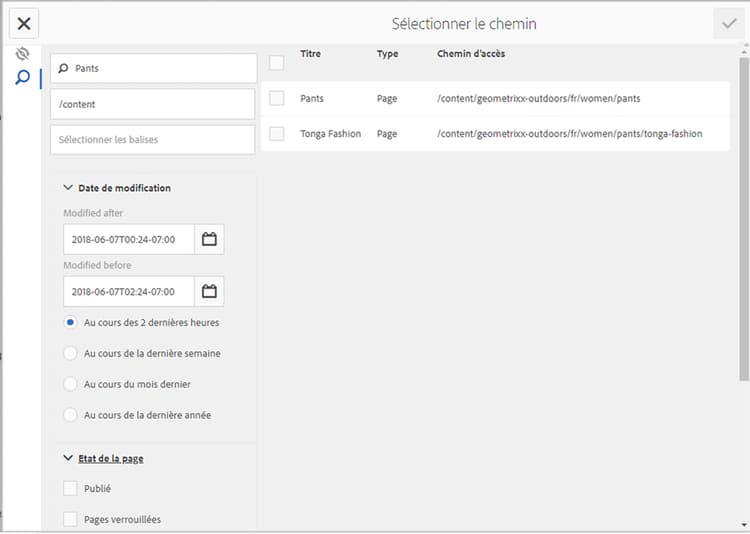The width and height of the screenshot is (750, 534).
Task: Select the search magnifier icon in side rail
Action: pos(23,78)
